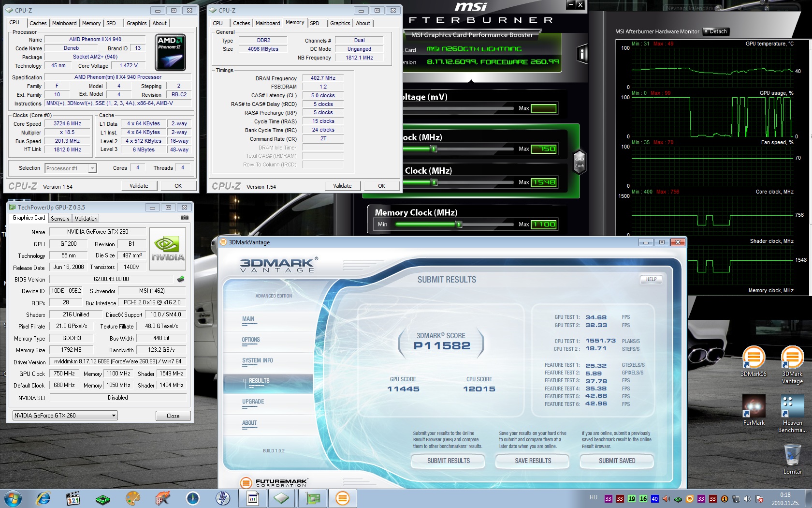Open FurMark desktop shortcut

click(754, 410)
